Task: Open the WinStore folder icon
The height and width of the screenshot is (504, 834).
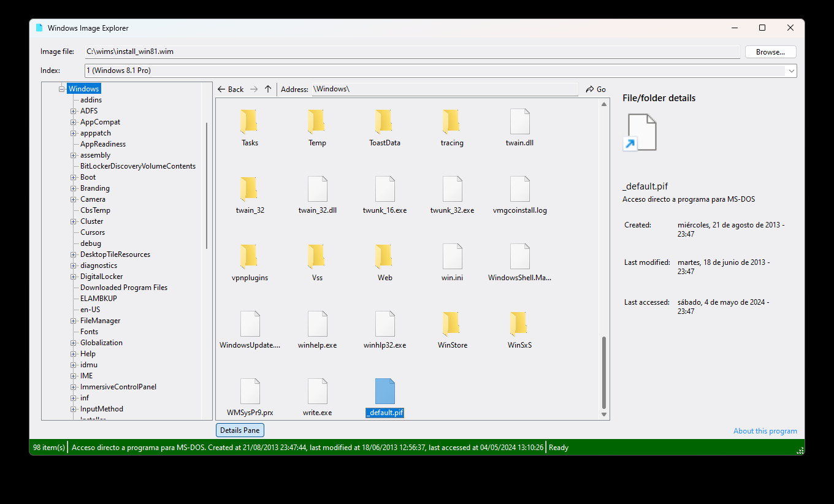Action: click(451, 324)
